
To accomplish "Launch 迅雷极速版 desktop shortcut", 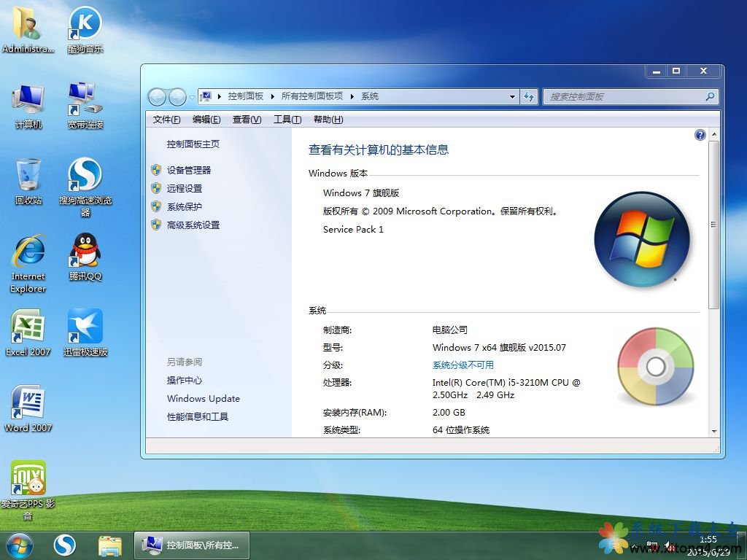I will pos(85,332).
